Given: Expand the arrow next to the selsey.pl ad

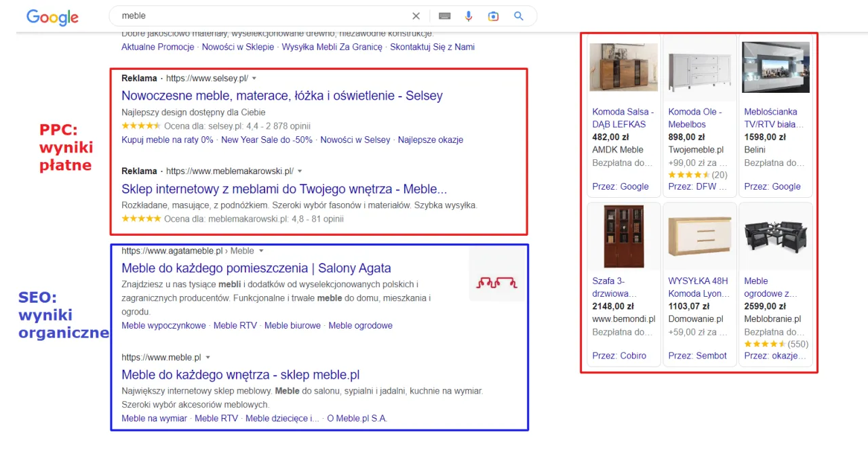Looking at the screenshot, I should (x=254, y=78).
